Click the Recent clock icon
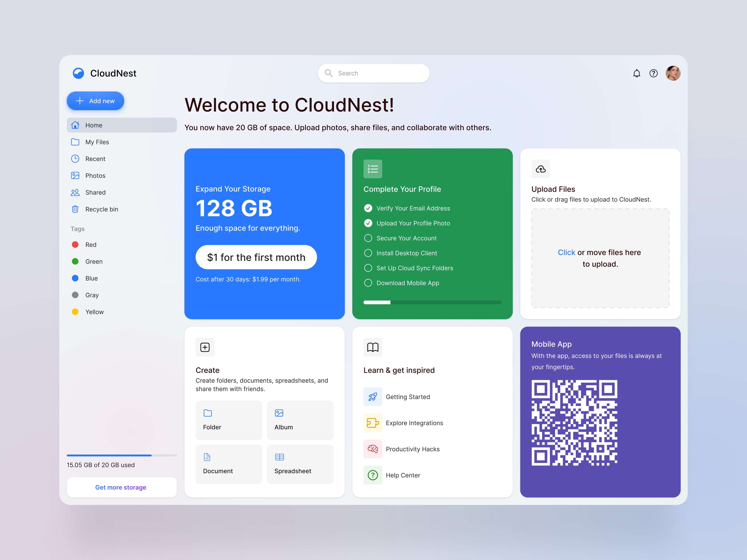747x560 pixels. 75,159
